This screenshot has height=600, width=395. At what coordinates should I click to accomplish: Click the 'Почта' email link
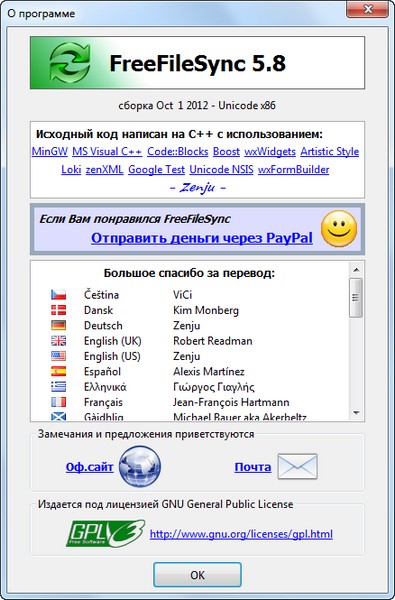[253, 467]
